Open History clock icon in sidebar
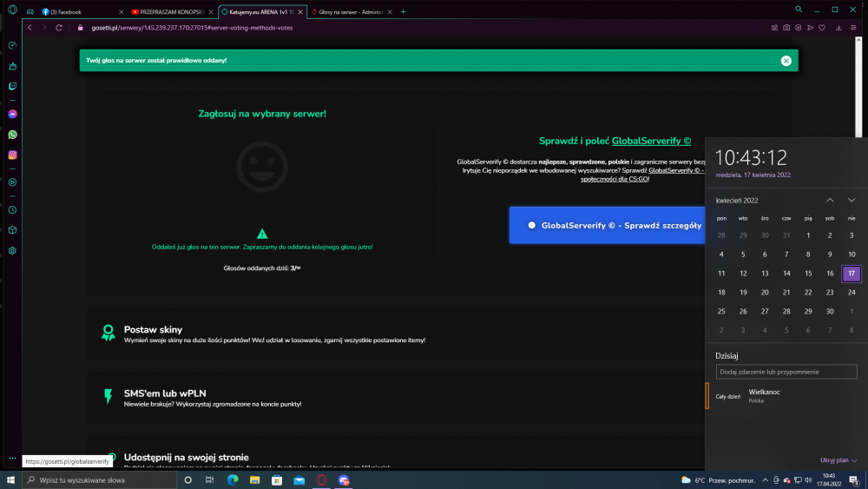The height and width of the screenshot is (489, 868). [x=13, y=210]
